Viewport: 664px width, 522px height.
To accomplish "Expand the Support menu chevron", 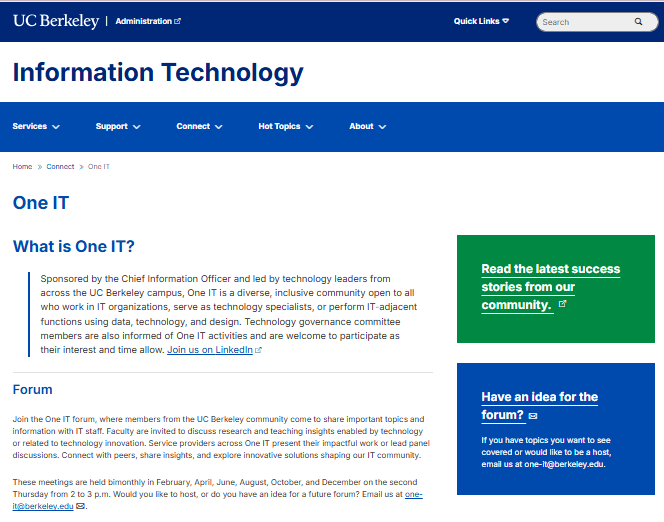I will click(136, 127).
